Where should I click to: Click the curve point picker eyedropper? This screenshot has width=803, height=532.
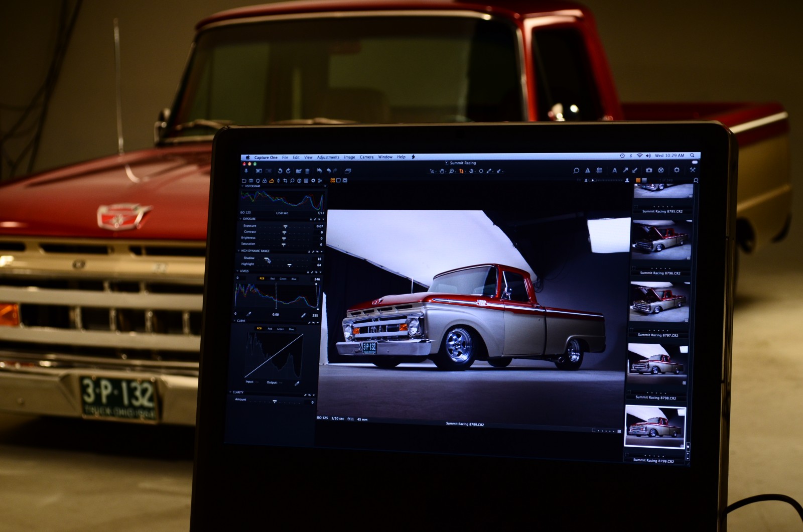[x=297, y=383]
